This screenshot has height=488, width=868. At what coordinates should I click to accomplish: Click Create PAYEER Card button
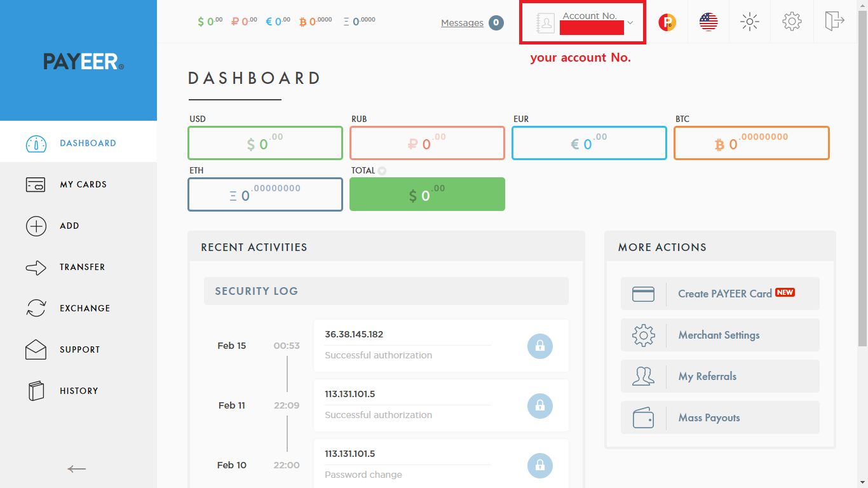pos(720,294)
